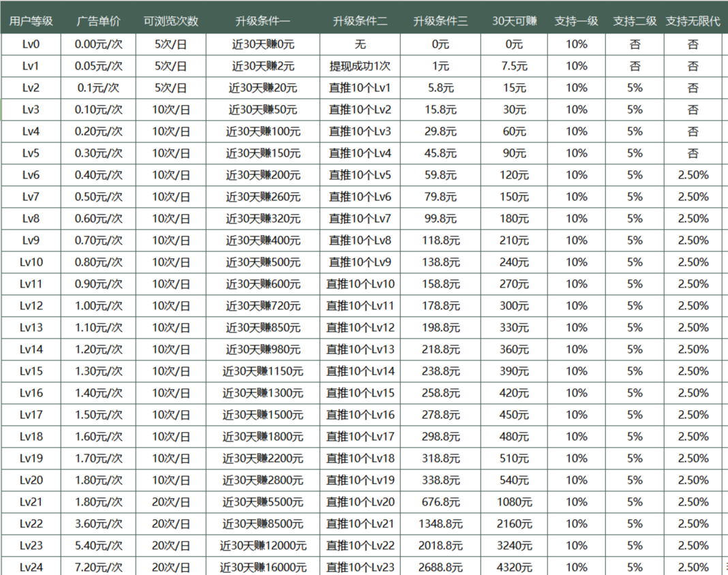Click the 支持二级 column header
This screenshot has height=575, width=728.
[x=635, y=21]
